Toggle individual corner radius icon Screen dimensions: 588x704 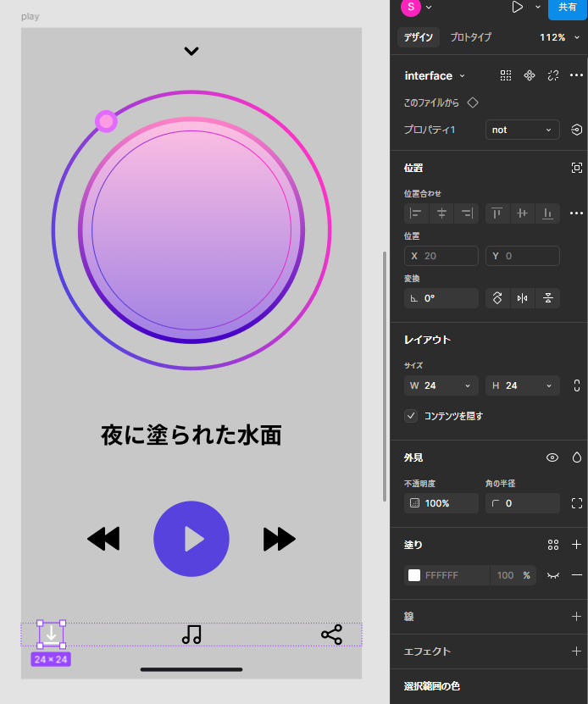click(577, 503)
